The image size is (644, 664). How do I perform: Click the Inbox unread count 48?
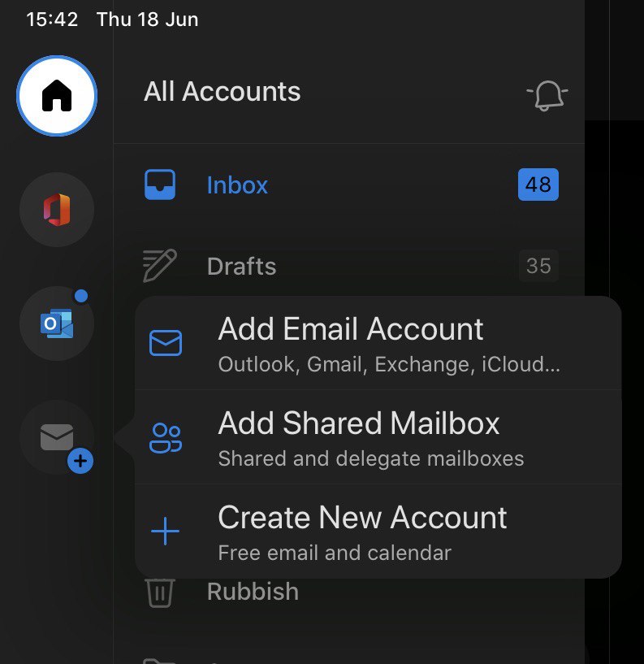click(x=538, y=184)
